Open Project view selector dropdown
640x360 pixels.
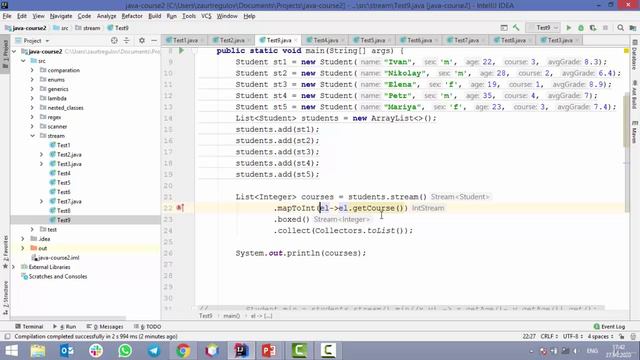pyautogui.click(x=32, y=40)
